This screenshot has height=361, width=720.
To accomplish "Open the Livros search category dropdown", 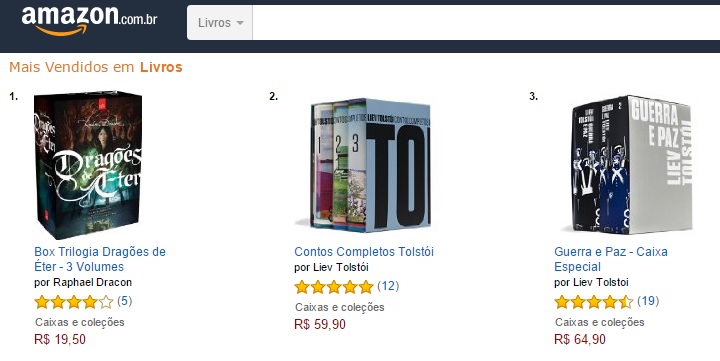I will tap(220, 23).
